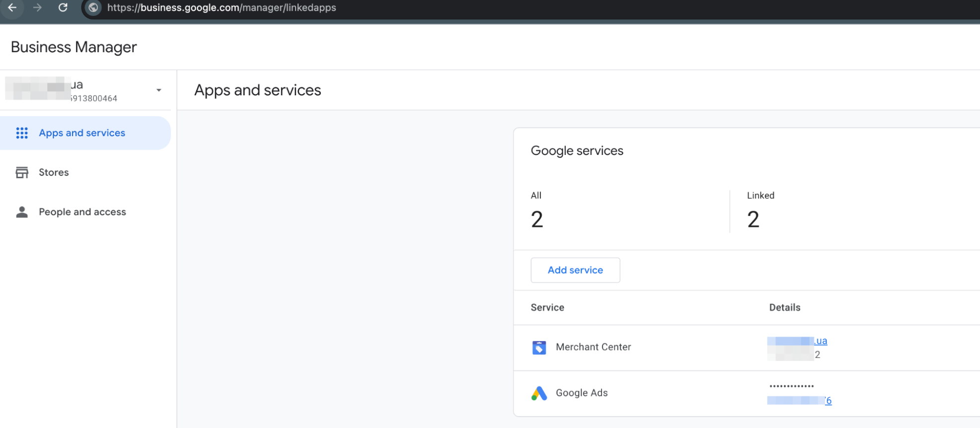Viewport: 980px width, 428px height.
Task: Click the Business Manager title
Action: pyautogui.click(x=74, y=47)
